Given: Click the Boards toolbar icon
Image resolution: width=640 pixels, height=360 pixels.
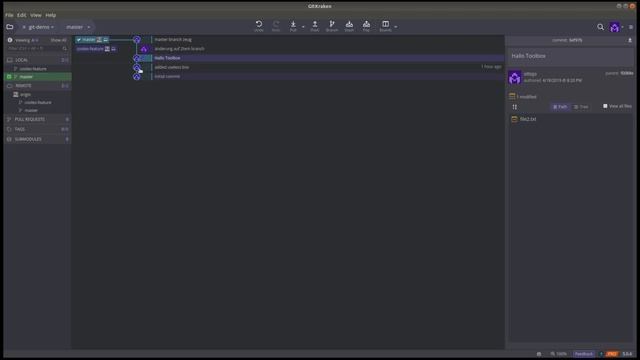Looking at the screenshot, I should tap(385, 26).
